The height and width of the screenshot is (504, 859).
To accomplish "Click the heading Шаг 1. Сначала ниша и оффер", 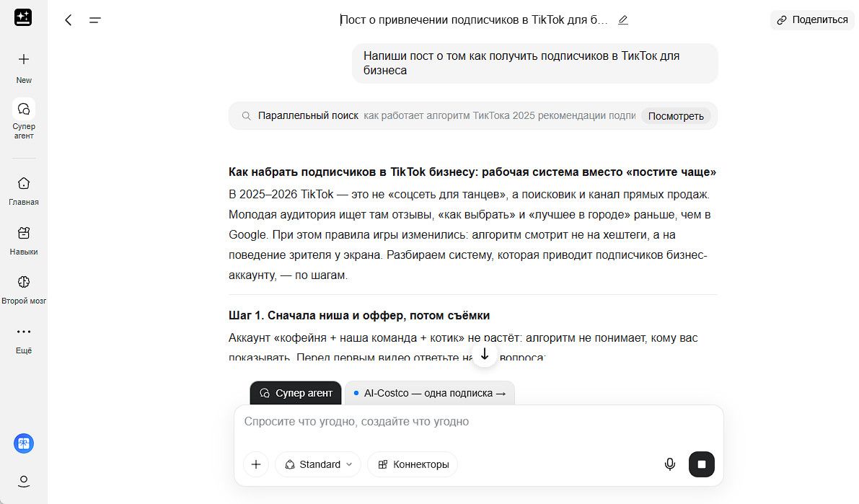I will (359, 316).
